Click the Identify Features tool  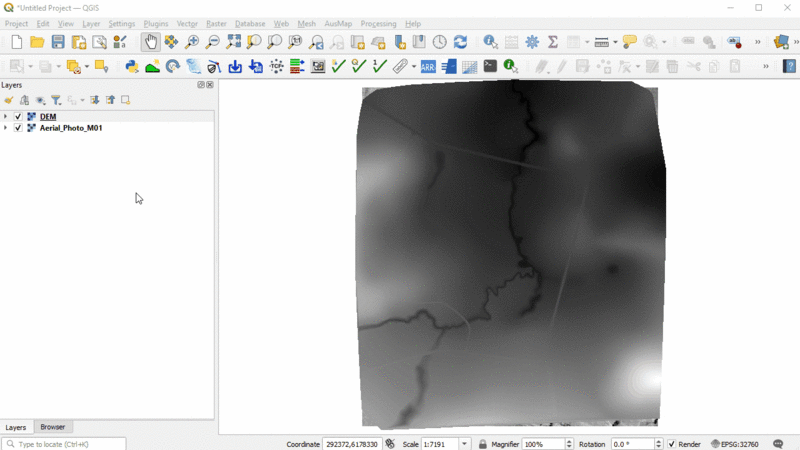pos(490,42)
